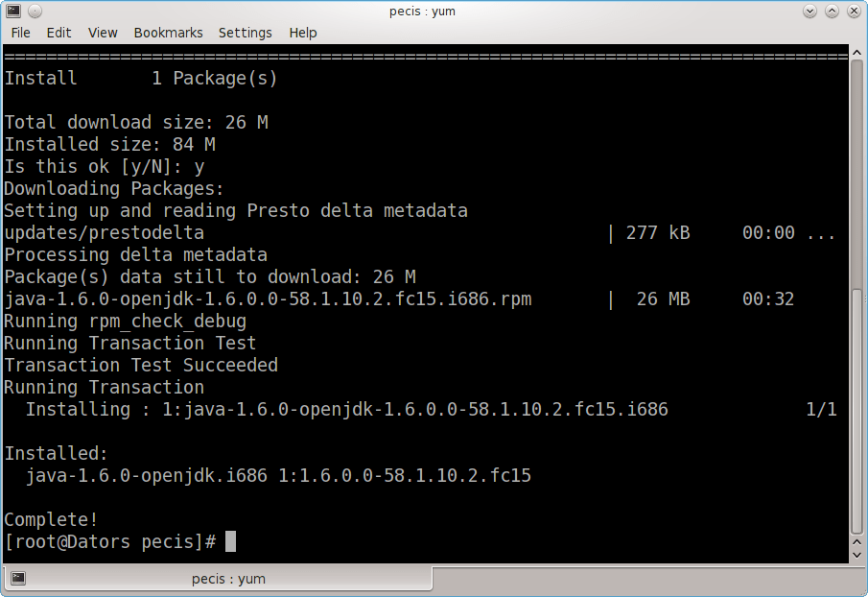Viewport: 868px width, 597px height.
Task: Click 'java-1.6.0-openjdk.i686 1:1.6.0.0-58.1.10.2.fc15' installed line
Action: pos(278,476)
